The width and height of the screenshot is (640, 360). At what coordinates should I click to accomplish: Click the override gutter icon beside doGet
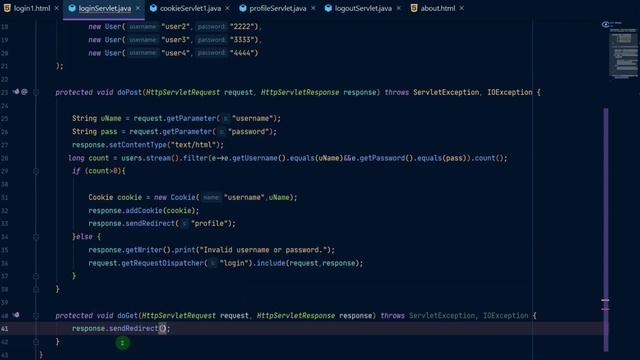(x=16, y=315)
